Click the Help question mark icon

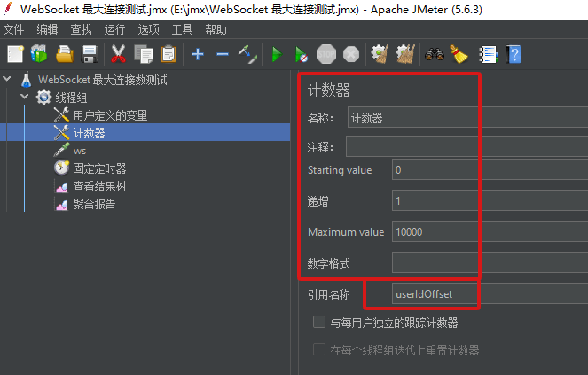(x=514, y=55)
